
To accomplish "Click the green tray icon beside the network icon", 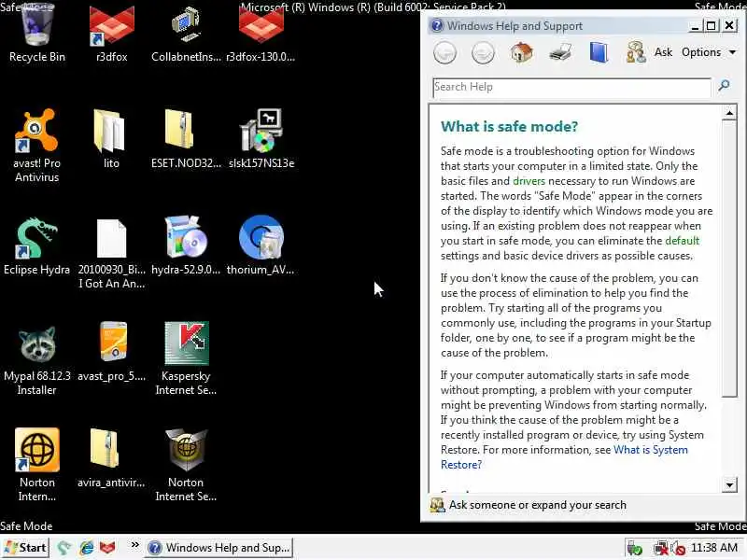I will pos(634,549).
